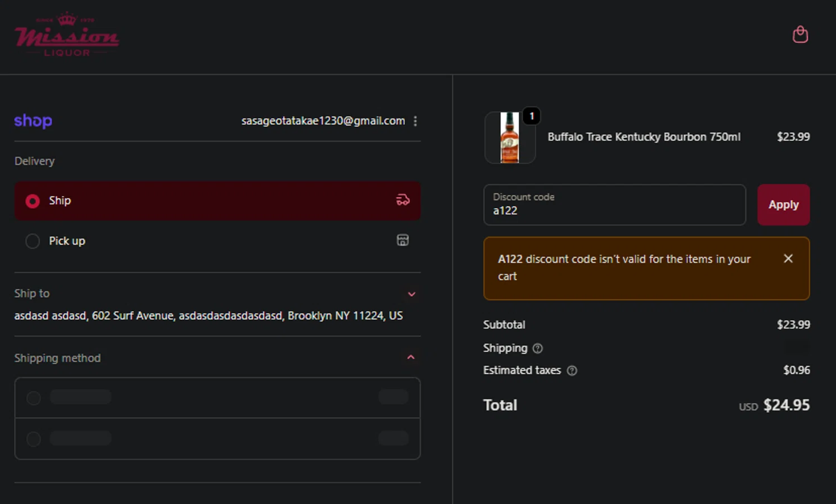Expand the Ship to address section
Viewport: 836px width, 504px height.
point(411,294)
